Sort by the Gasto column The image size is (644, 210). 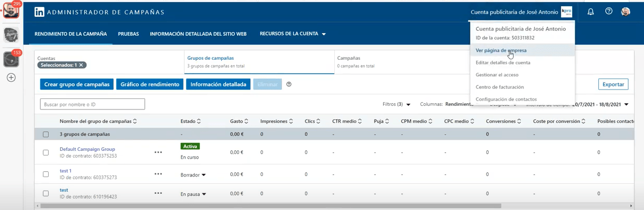point(239,121)
